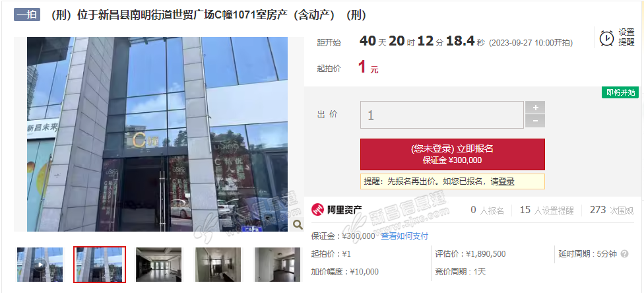Image resolution: width=644 pixels, height=293 pixels.
Task: Open the 登录 login link
Action: tap(506, 181)
